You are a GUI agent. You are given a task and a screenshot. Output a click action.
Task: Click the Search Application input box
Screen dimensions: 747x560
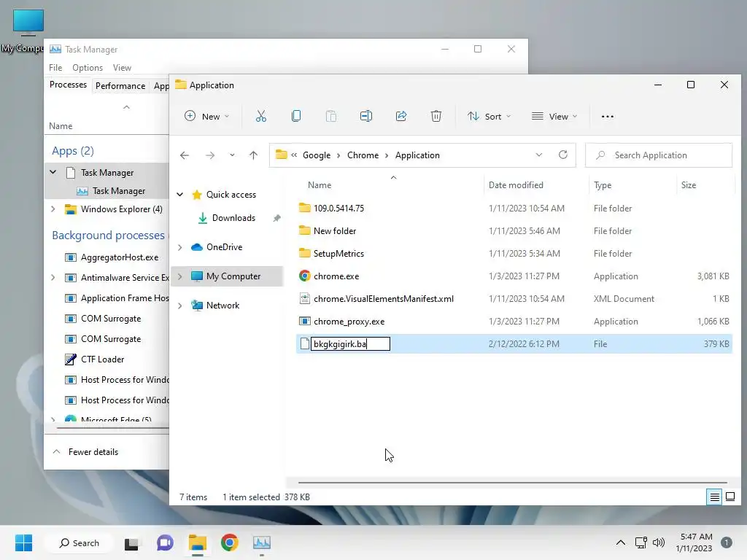pyautogui.click(x=659, y=155)
